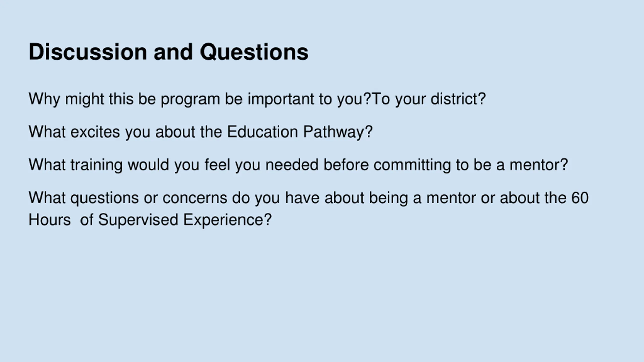Image resolution: width=644 pixels, height=362 pixels.
Task: Click the word 'concerns' in the fourth question
Action: coord(195,198)
